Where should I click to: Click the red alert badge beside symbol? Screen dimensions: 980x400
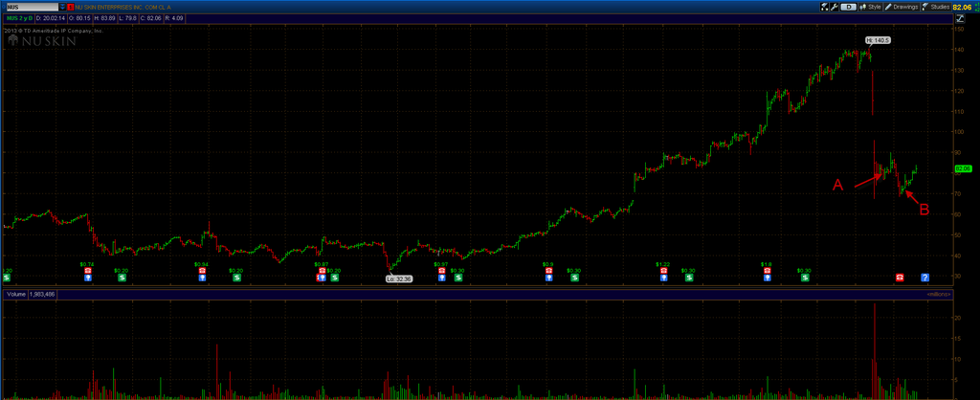point(70,7)
